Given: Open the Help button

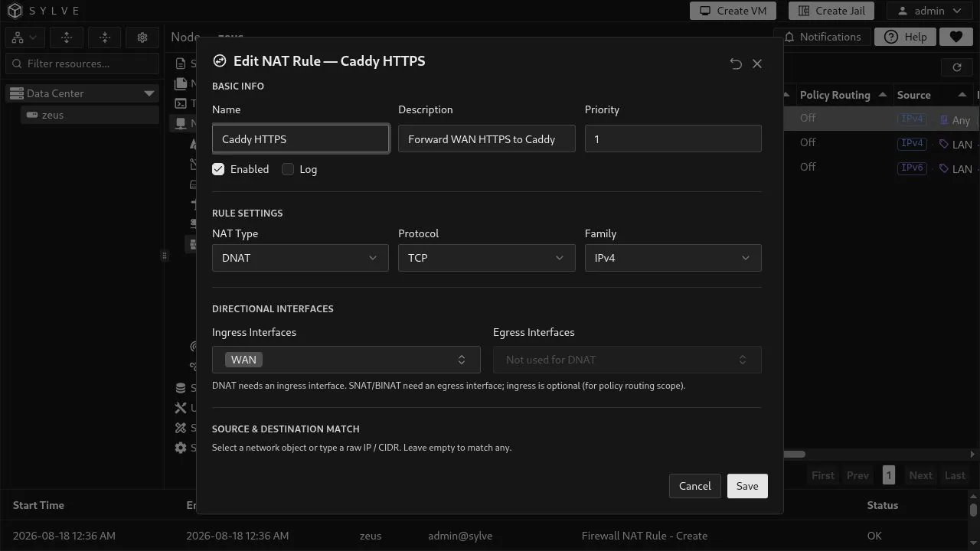Looking at the screenshot, I should 905,37.
